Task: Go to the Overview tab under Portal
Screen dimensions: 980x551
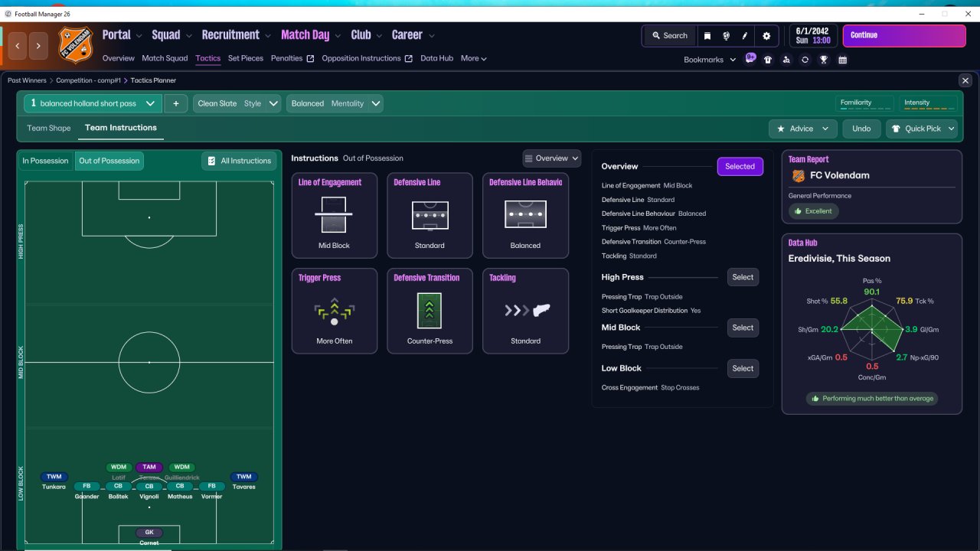Action: [119, 58]
